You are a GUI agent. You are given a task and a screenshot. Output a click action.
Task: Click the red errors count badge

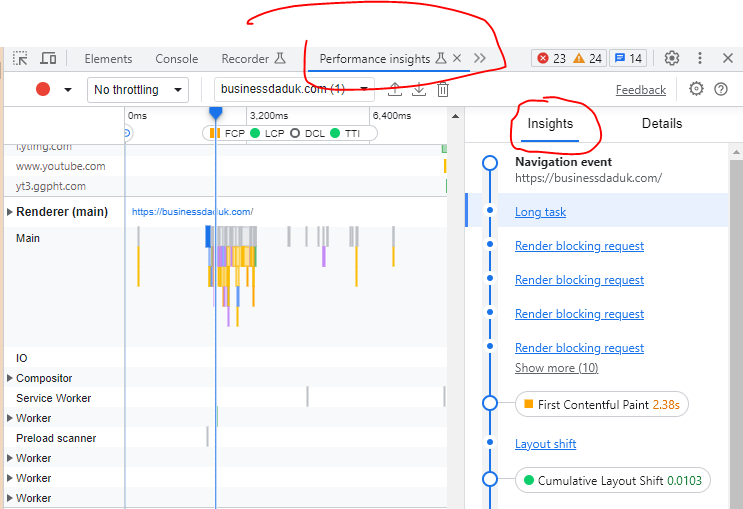click(x=552, y=59)
